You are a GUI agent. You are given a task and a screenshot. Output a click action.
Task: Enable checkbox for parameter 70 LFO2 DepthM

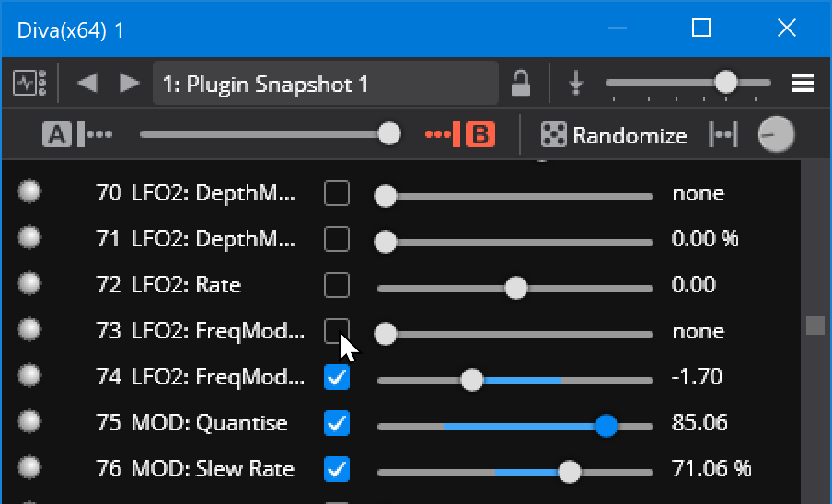337,193
